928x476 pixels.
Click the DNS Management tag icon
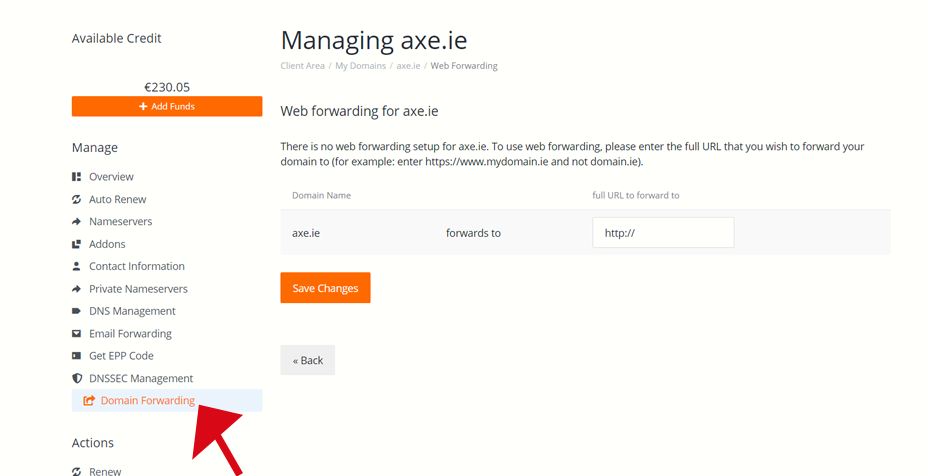76,311
